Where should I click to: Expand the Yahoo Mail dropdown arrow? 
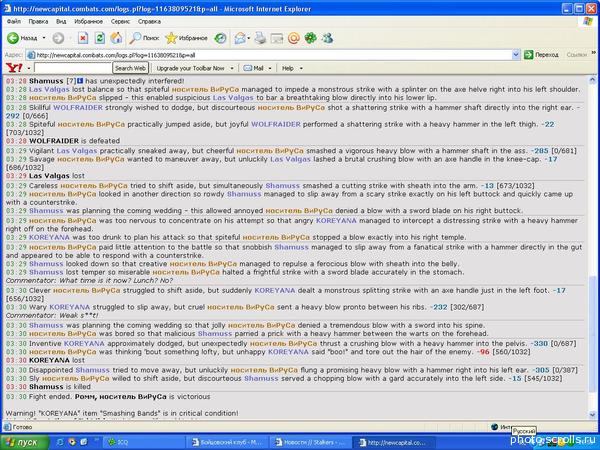pos(270,68)
